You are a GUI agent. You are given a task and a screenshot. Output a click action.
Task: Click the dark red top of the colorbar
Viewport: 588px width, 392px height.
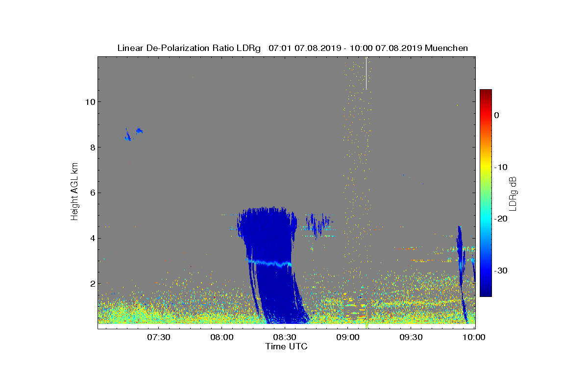pos(486,93)
